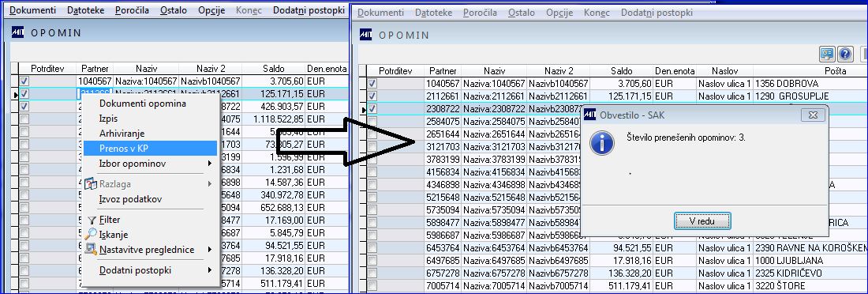Uncheck Potrditev for partner 1040567 in left window
Screen dimensions: 868x294
(x=24, y=81)
